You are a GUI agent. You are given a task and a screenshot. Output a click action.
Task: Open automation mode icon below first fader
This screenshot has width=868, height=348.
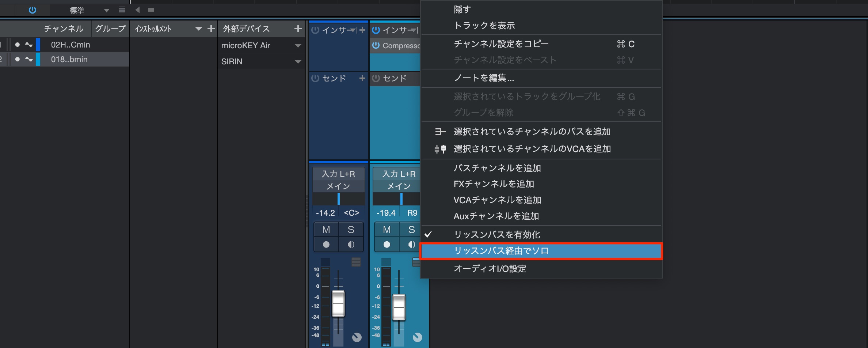357,337
